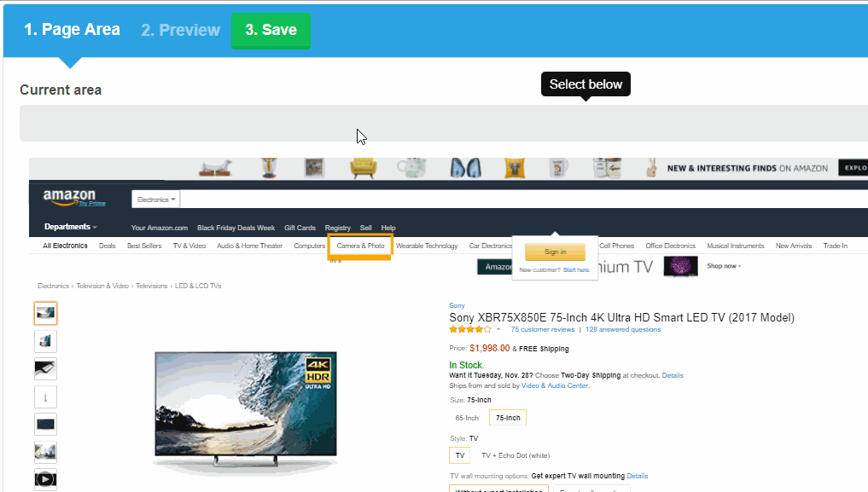Pick the Without expert installation option
This screenshot has height=492, width=868.
click(x=498, y=489)
